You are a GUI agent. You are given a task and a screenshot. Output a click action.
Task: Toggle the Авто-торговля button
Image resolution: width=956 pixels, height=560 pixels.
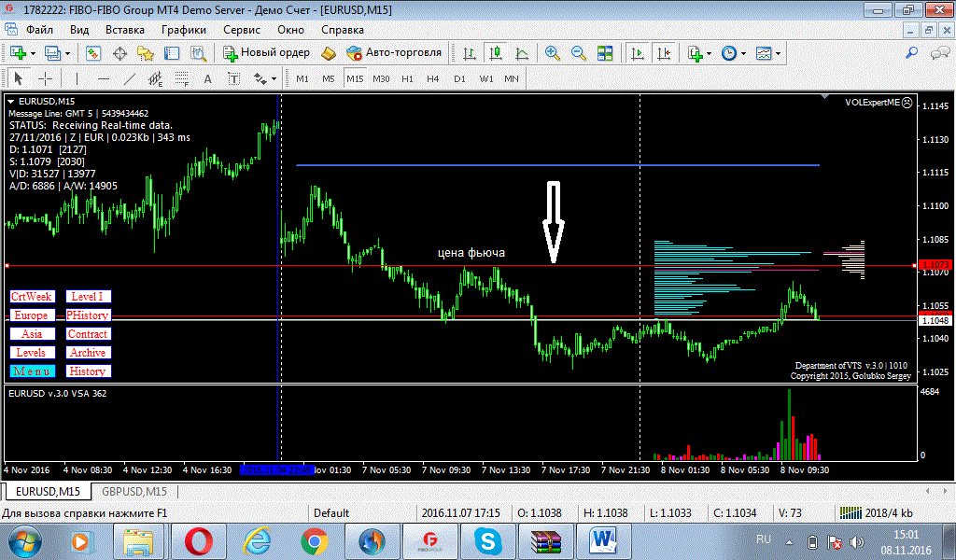394,53
